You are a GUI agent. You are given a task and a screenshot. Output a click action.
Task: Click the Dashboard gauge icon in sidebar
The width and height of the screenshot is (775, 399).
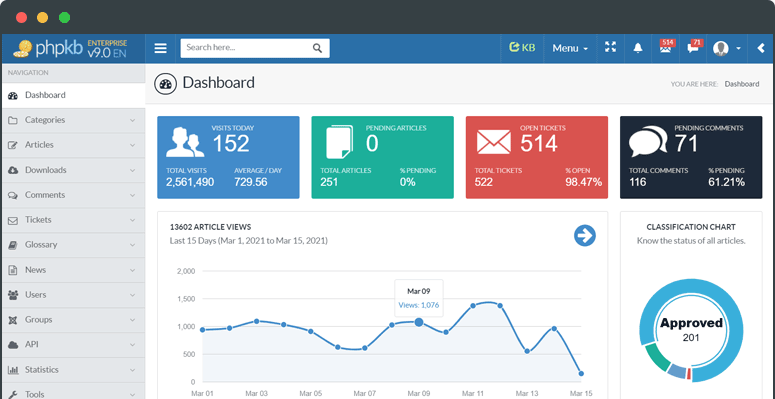[13, 95]
